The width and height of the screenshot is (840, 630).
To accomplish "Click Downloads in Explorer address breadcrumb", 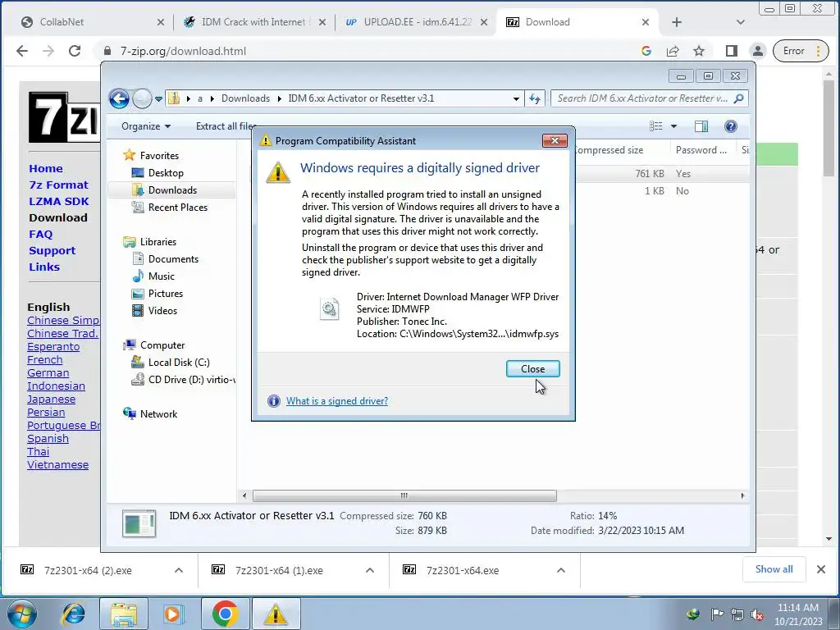I will pos(245,98).
